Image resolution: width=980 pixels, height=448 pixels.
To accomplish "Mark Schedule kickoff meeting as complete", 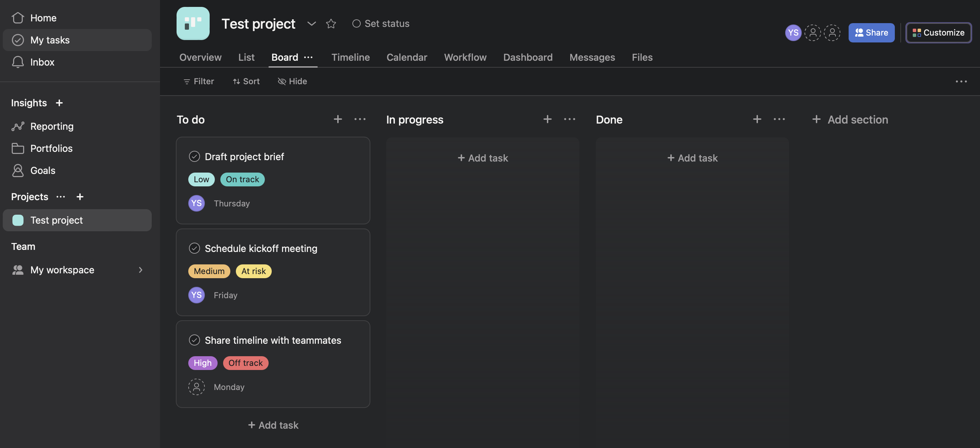I will tap(194, 248).
